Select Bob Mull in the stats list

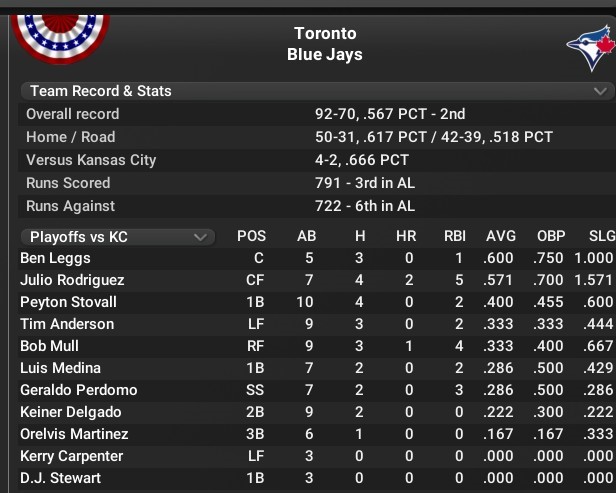[x=51, y=346]
